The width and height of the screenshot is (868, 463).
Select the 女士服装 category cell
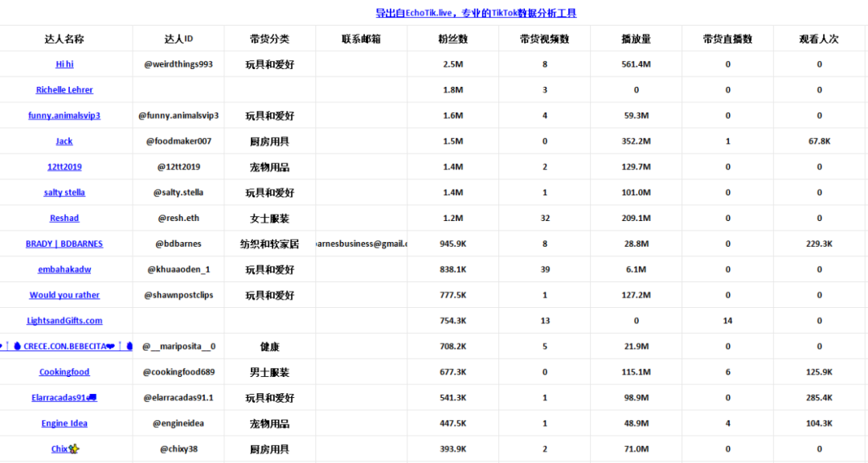pyautogui.click(x=269, y=218)
